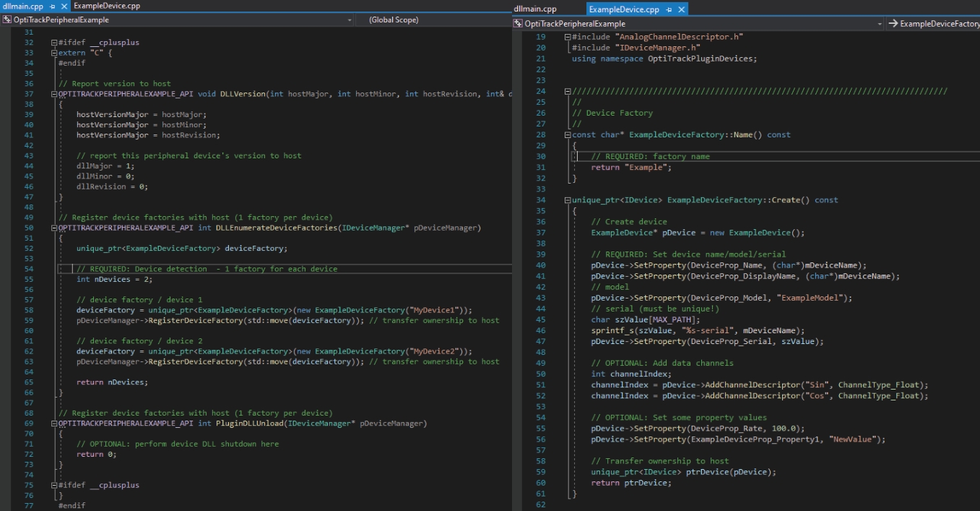Switch to ExampleDevice.cpp tab in the left pane
The height and width of the screenshot is (511, 980).
tap(107, 6)
